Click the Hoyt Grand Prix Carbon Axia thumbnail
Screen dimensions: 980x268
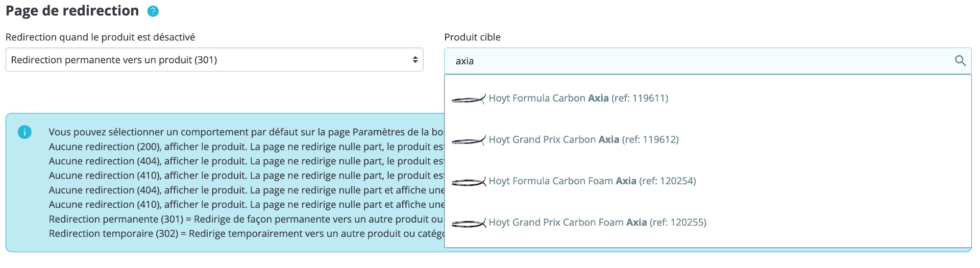tap(469, 140)
